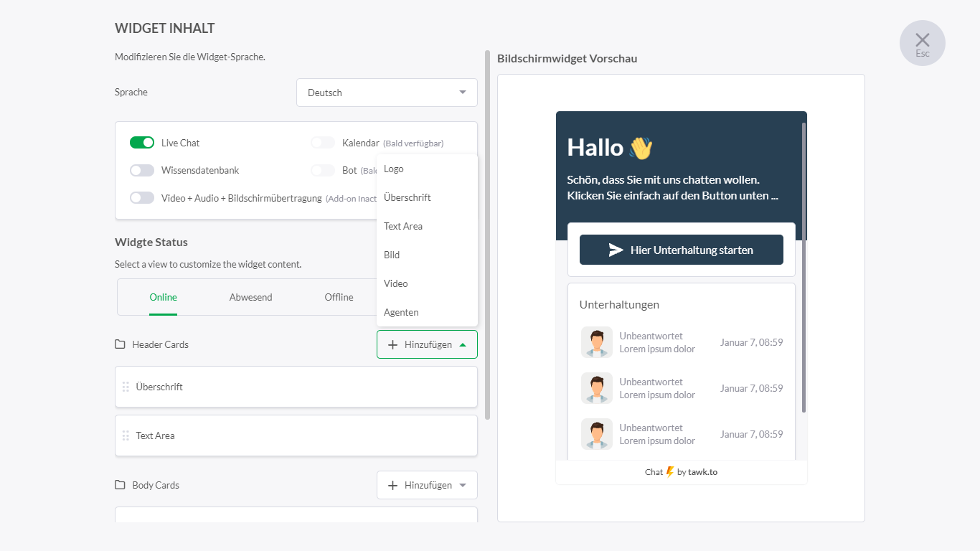The image size is (980, 551).
Task: Click the Body Cards folder icon
Action: tap(120, 485)
